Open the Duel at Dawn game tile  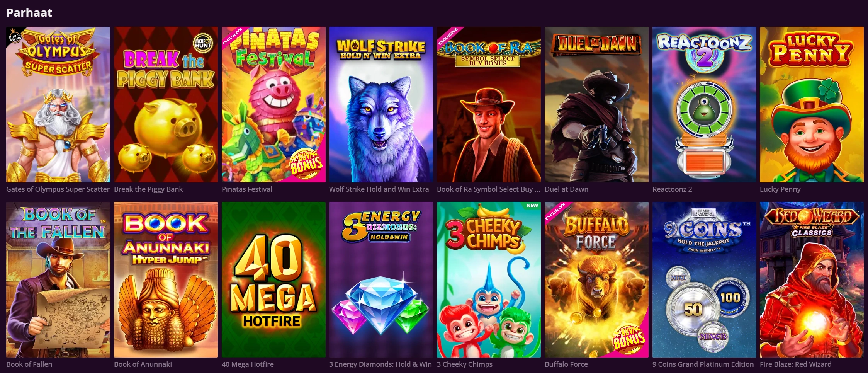(x=596, y=104)
